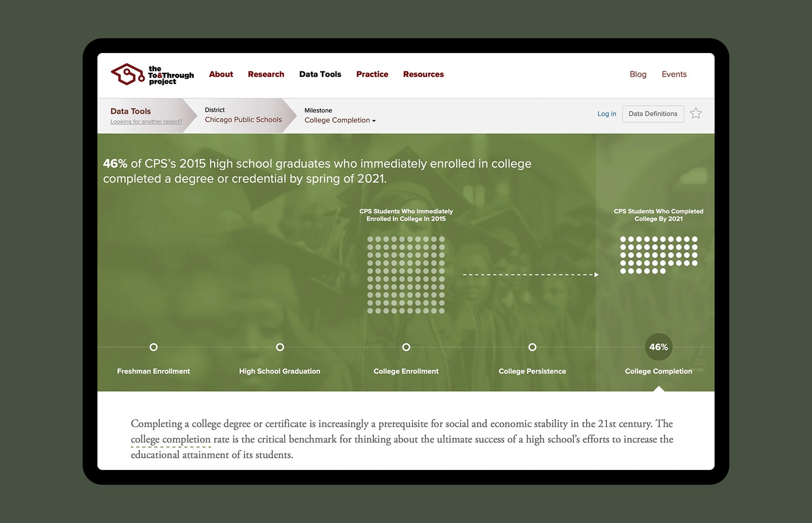Click 'Looking for another report?' link

pyautogui.click(x=146, y=121)
